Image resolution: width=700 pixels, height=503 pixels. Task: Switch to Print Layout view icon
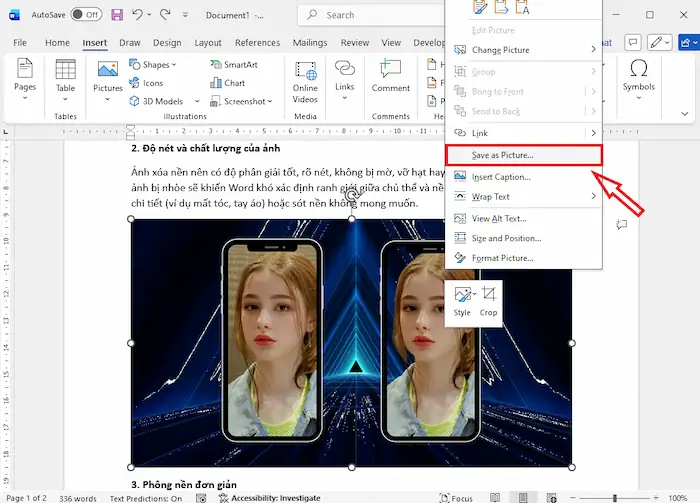(x=523, y=498)
